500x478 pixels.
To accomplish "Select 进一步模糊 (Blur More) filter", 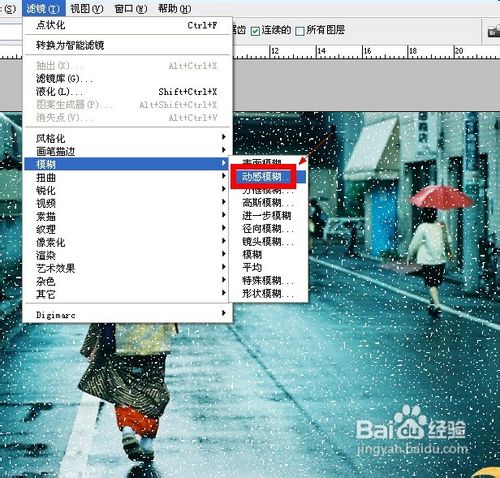I will pos(268,216).
